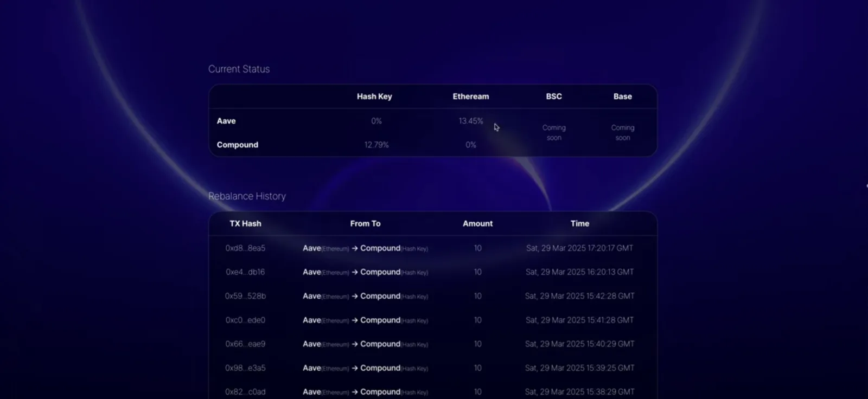Click Aave's 0% Hash Key value
The height and width of the screenshot is (399, 868).
click(376, 121)
